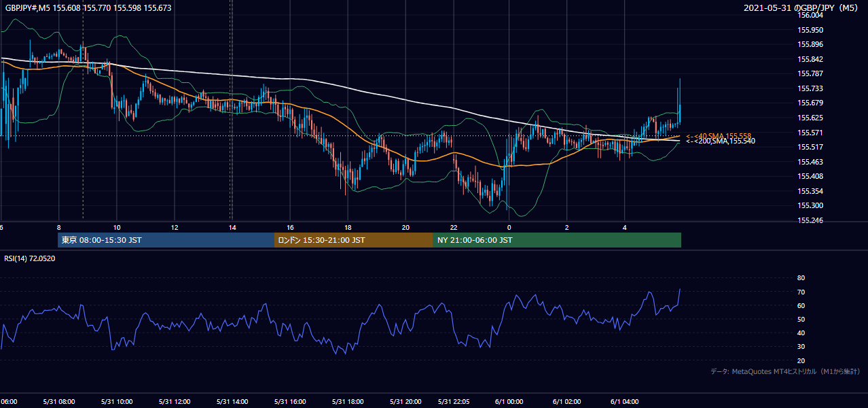This screenshot has height=408, width=868.
Task: Click the 5/31 12:00 date label
Action: point(173,402)
